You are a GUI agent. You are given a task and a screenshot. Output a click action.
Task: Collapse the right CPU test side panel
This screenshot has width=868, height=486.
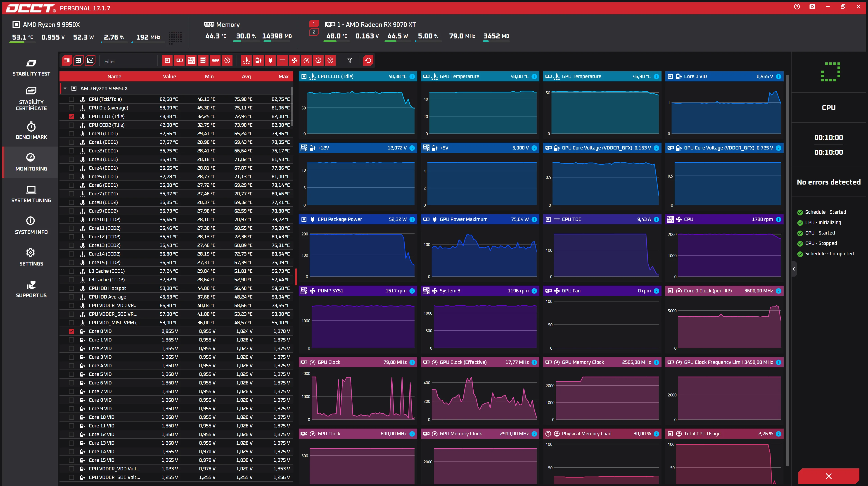tap(794, 269)
